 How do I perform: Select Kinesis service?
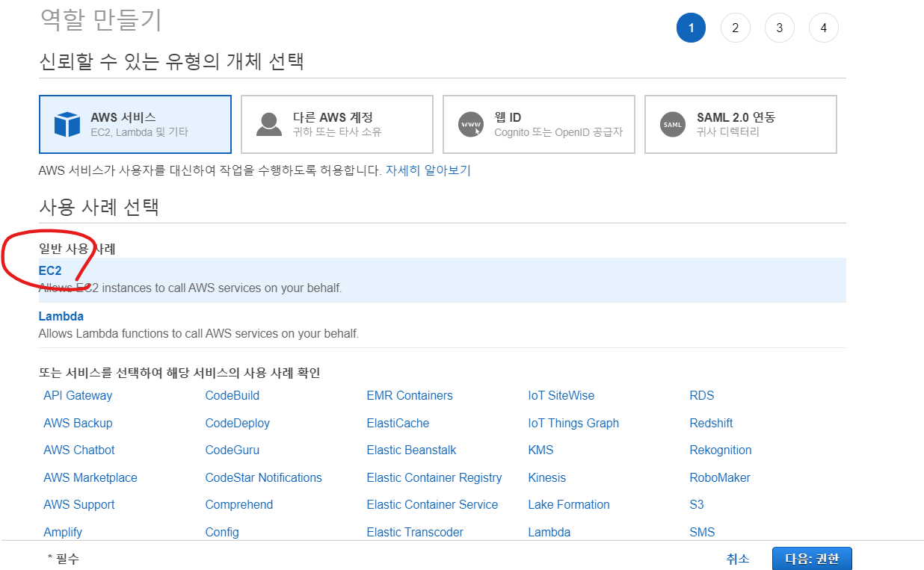pyautogui.click(x=547, y=478)
